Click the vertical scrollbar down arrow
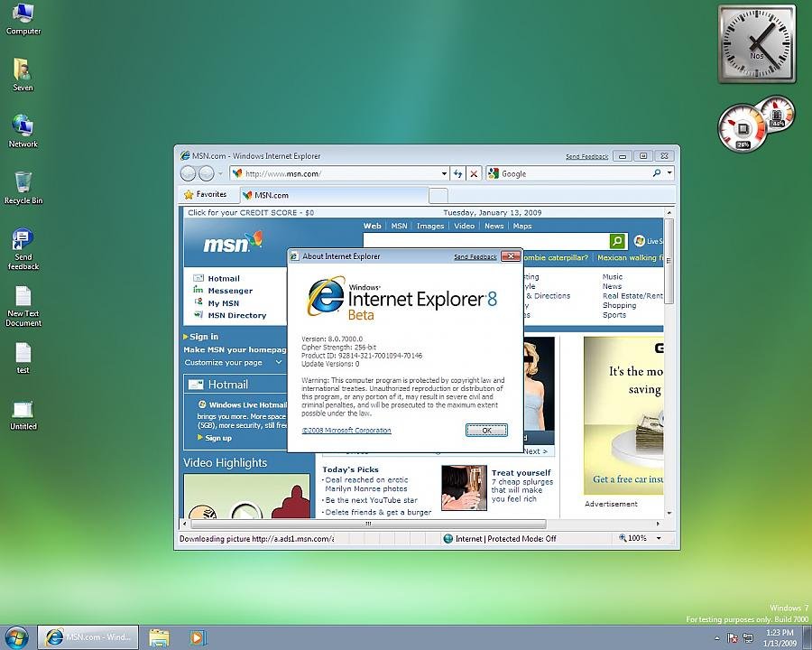This screenshot has height=650, width=812. coord(669,513)
